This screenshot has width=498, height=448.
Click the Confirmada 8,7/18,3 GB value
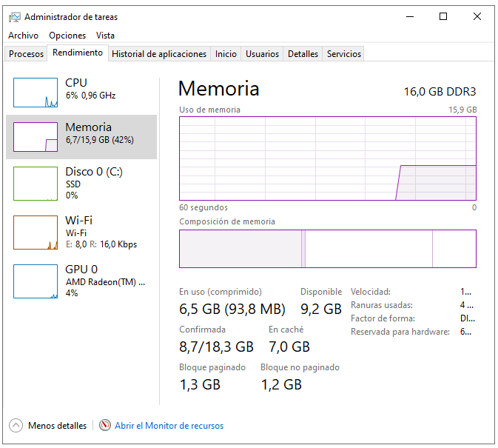pos(216,347)
